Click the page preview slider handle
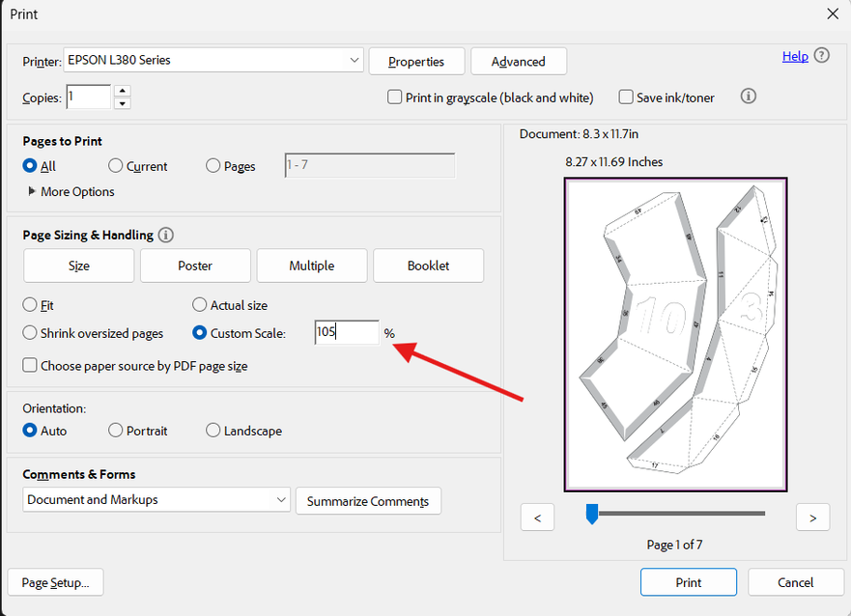This screenshot has width=851, height=616. coord(592,513)
